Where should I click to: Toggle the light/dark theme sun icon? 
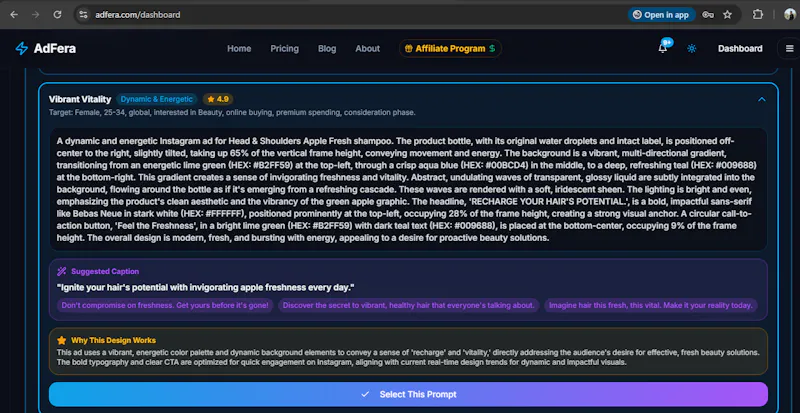pos(692,48)
